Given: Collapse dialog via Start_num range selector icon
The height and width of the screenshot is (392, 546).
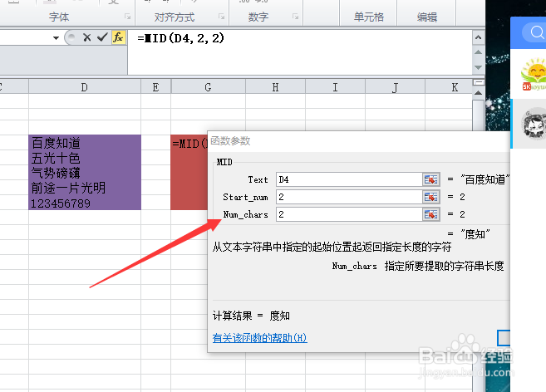Looking at the screenshot, I should click(431, 197).
